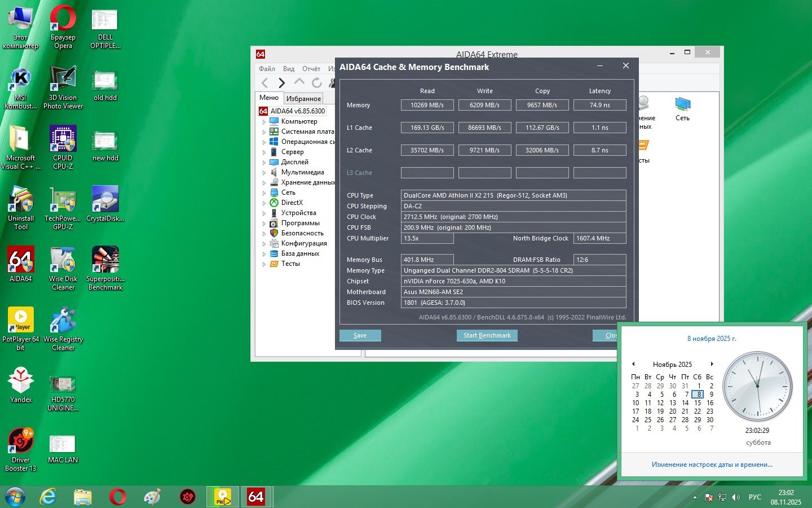Expand the Компьютер tree node
Image resolution: width=812 pixels, height=508 pixels.
[x=264, y=121]
